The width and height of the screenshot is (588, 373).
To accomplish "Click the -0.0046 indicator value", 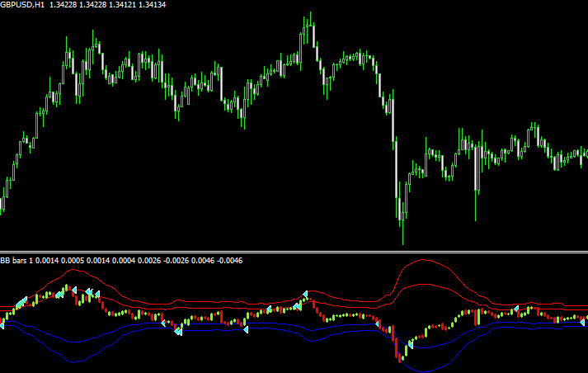I will [229, 261].
